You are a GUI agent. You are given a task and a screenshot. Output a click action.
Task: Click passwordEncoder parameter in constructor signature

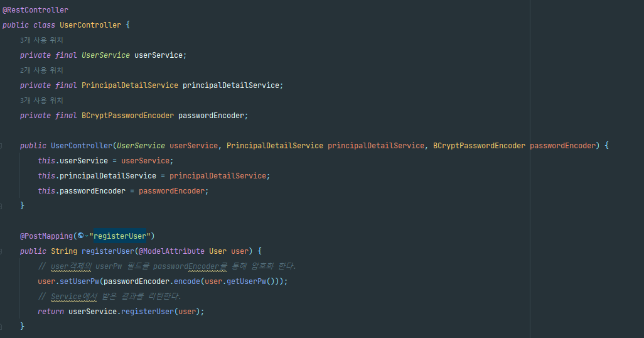[562, 146]
